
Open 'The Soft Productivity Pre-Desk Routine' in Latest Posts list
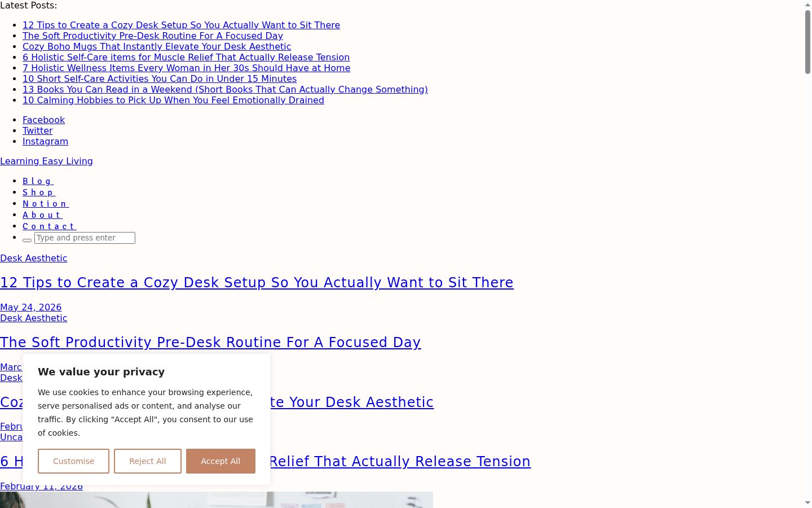pyautogui.click(x=153, y=36)
